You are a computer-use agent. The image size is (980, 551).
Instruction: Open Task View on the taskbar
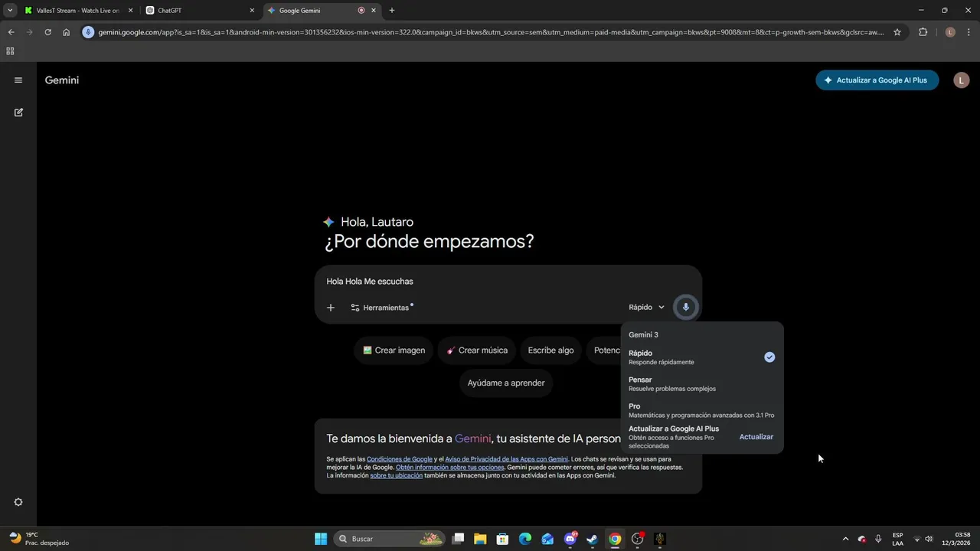[458, 539]
